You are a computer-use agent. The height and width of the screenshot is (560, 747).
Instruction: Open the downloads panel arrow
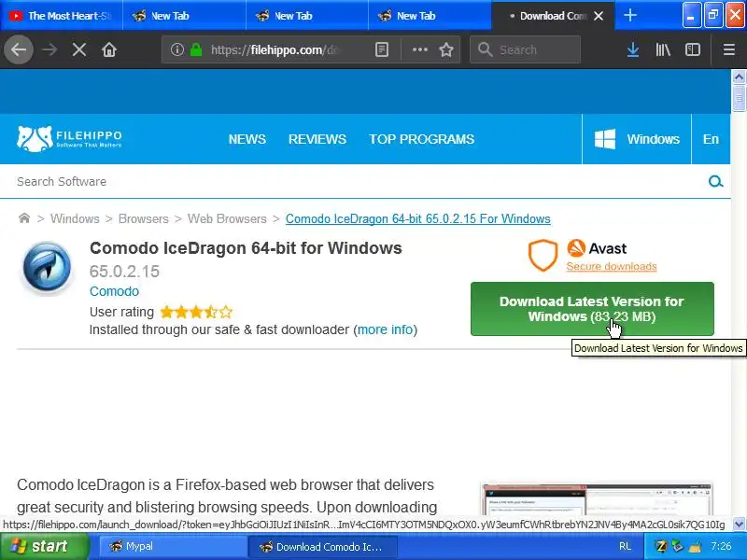(633, 49)
